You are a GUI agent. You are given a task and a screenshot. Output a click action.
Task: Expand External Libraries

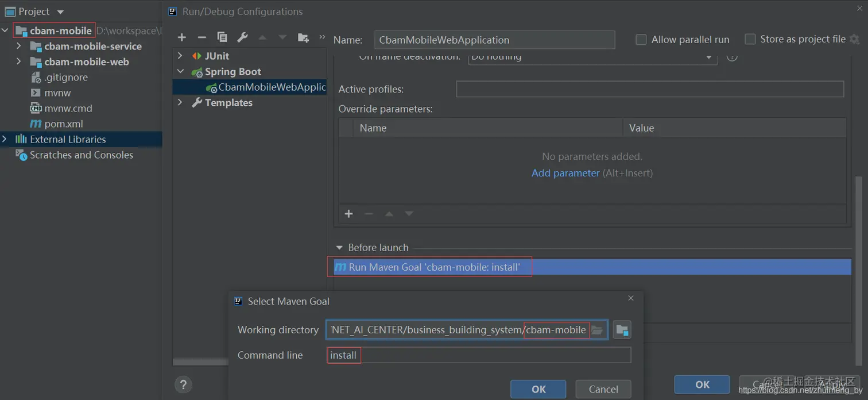[x=5, y=139]
